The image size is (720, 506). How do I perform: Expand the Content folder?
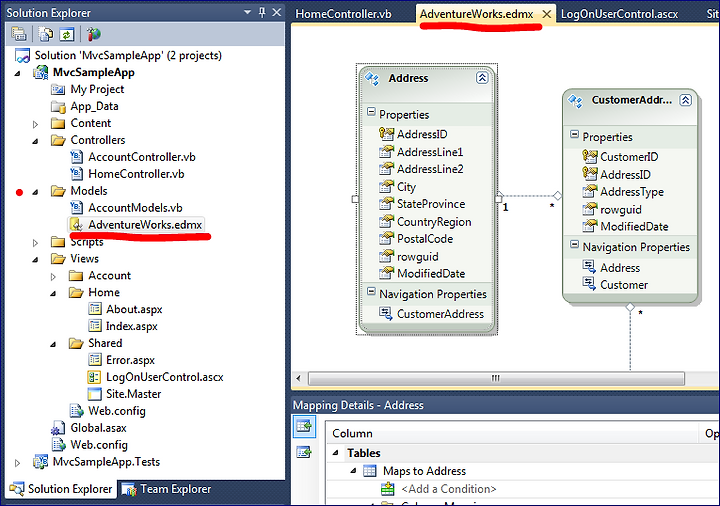(35, 124)
